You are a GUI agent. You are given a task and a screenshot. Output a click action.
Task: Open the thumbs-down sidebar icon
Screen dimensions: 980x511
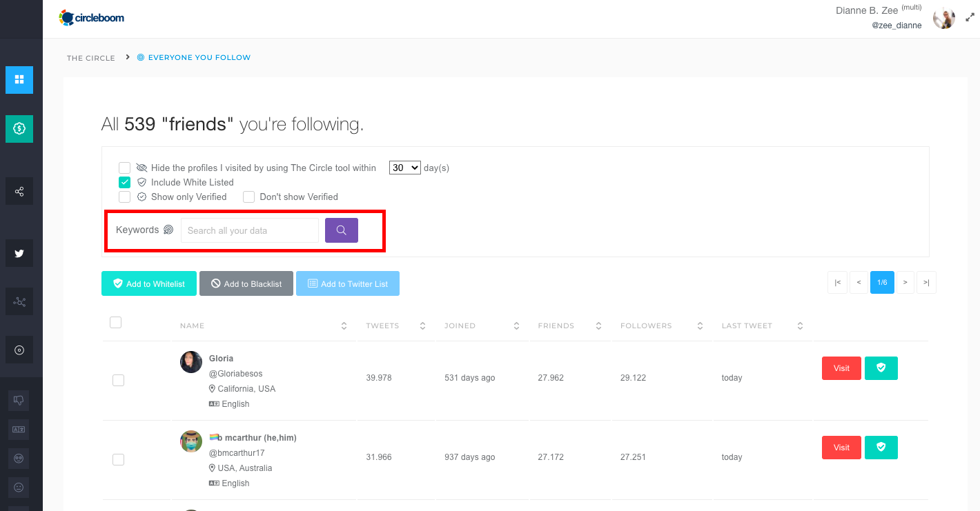pyautogui.click(x=19, y=400)
